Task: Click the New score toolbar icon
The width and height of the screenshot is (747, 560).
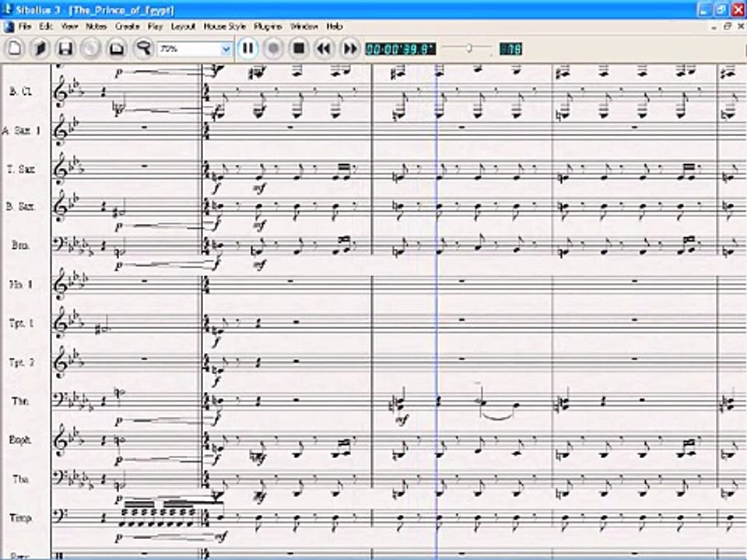Action: pos(15,48)
